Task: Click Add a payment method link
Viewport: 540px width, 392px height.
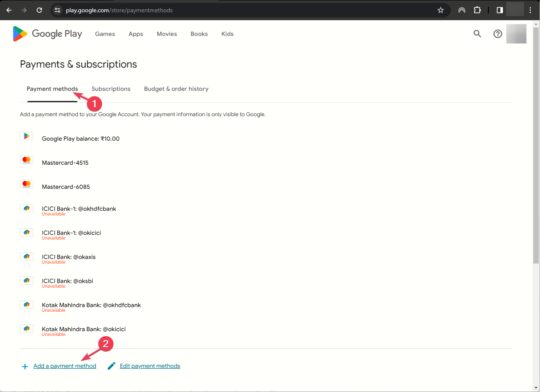Action: (65, 366)
